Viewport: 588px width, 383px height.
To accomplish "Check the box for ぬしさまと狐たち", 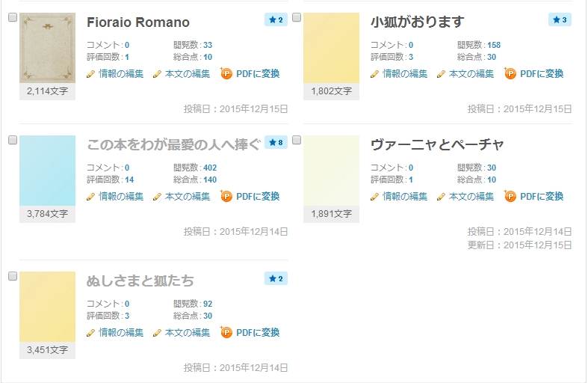I will point(13,276).
